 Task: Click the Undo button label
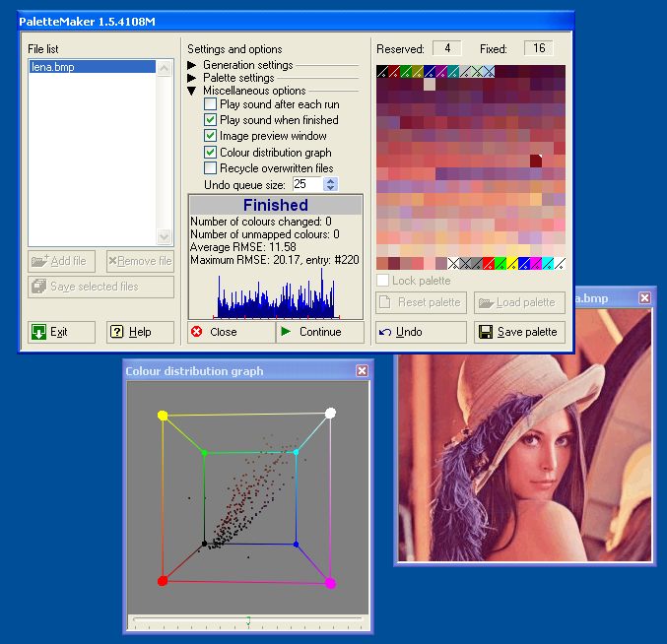click(409, 332)
